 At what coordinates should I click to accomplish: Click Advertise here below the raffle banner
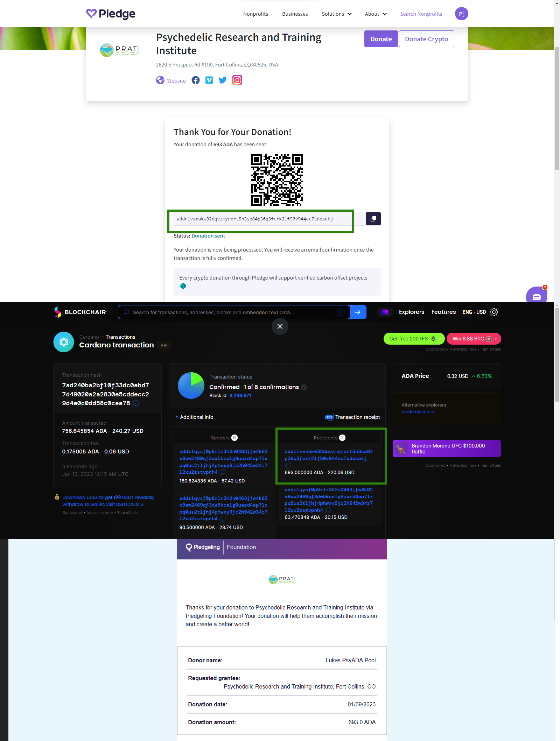(x=463, y=466)
